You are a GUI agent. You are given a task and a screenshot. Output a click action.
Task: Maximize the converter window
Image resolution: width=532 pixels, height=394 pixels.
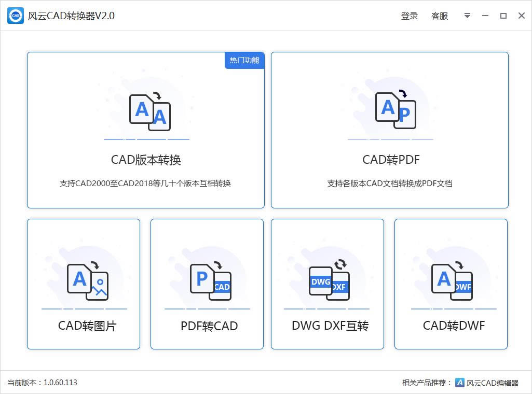pyautogui.click(x=503, y=16)
